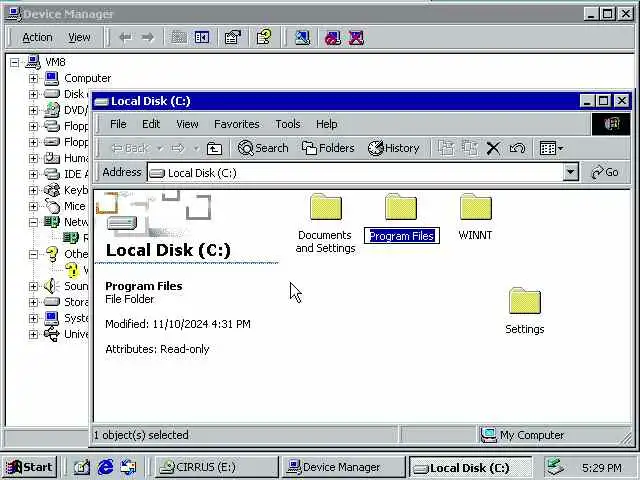
Task: Click Device Manager Forward arrow icon
Action: 147,38
